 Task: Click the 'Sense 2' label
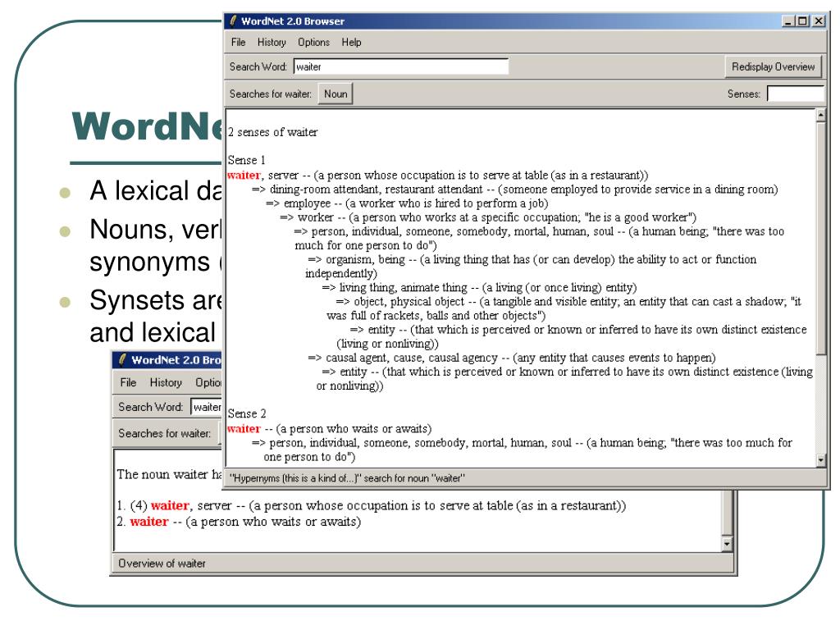(247, 413)
